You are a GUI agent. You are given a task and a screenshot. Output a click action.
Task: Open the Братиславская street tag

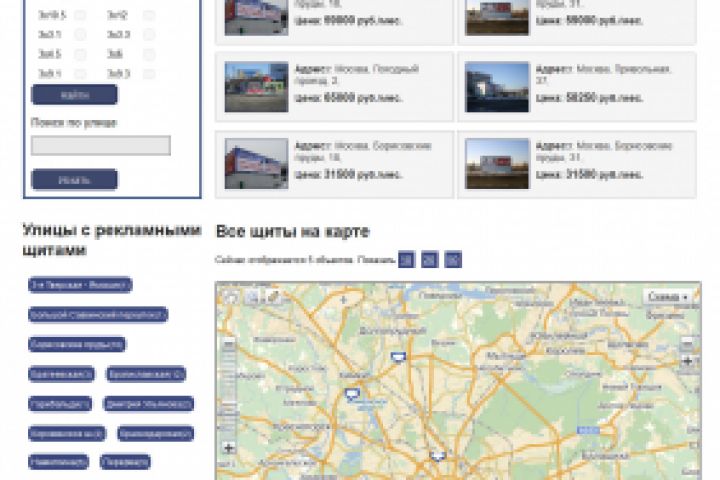point(146,374)
